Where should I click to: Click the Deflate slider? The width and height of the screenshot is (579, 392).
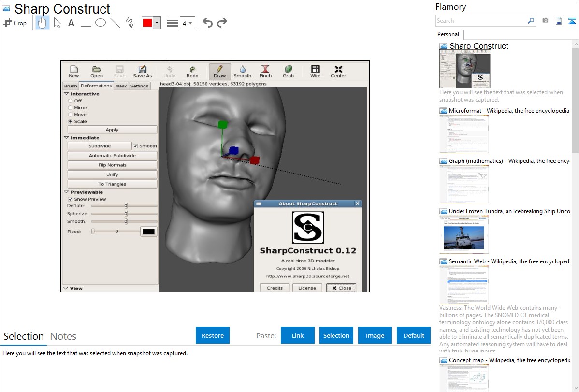pos(124,206)
